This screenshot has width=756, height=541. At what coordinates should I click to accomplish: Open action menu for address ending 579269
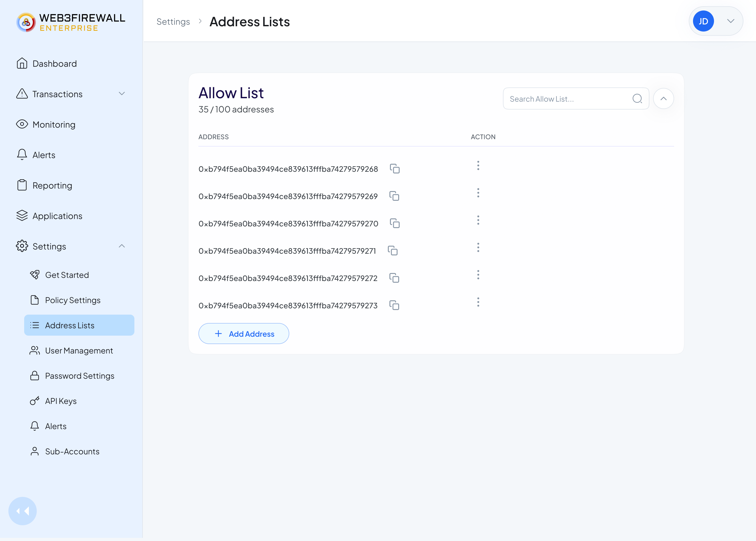tap(478, 193)
